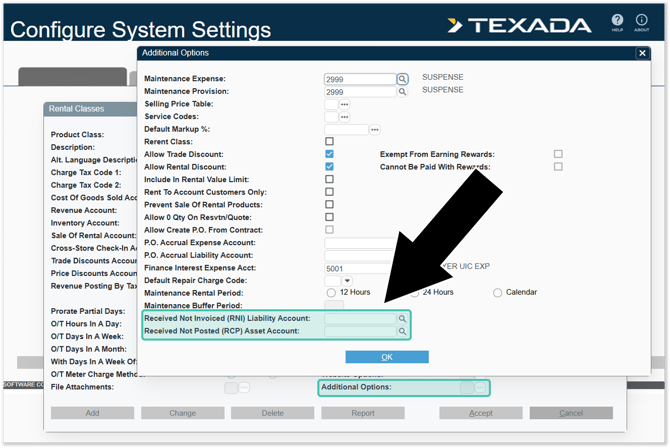670x448 pixels.
Task: Open the Service Codes lookup ellipsis
Action: [x=345, y=117]
